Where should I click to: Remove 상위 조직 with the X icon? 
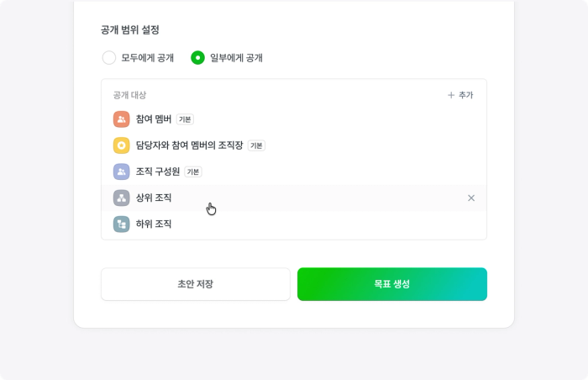(471, 198)
